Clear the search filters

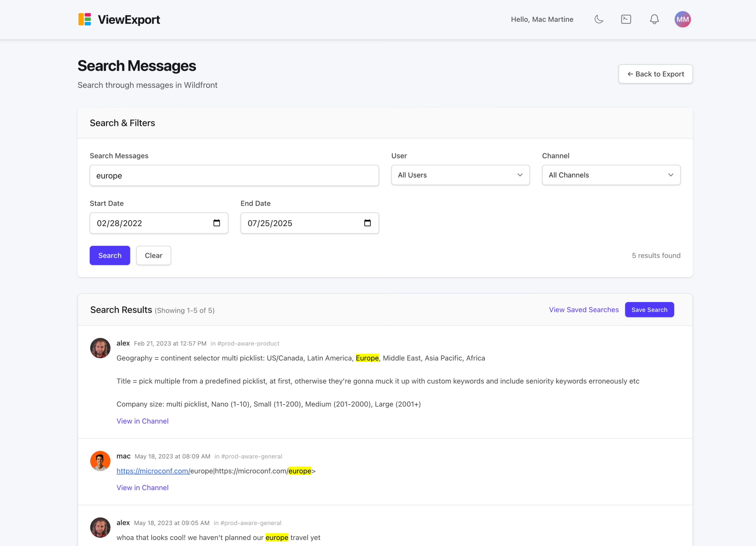click(x=153, y=256)
